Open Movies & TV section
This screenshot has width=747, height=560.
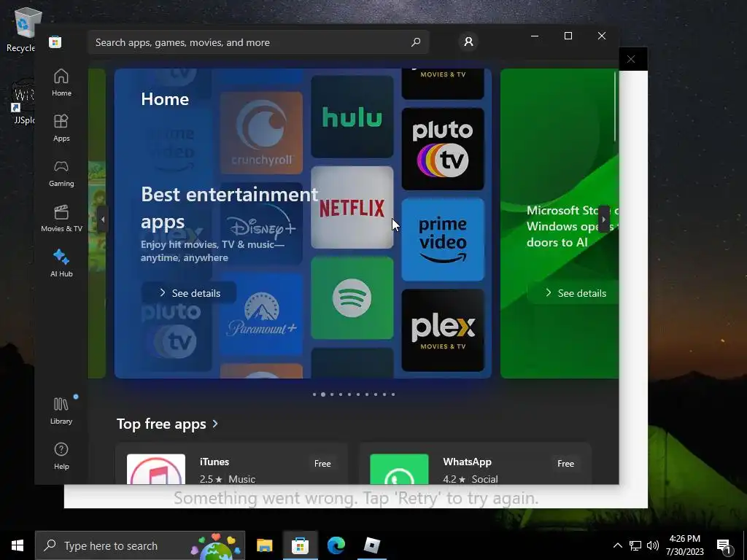(x=61, y=219)
